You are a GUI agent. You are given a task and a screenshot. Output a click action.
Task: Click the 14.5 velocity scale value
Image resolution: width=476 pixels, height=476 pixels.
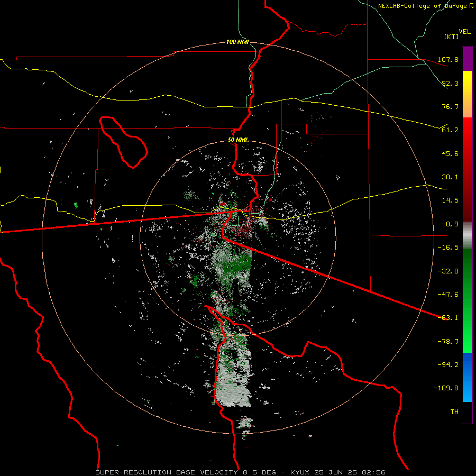click(450, 200)
